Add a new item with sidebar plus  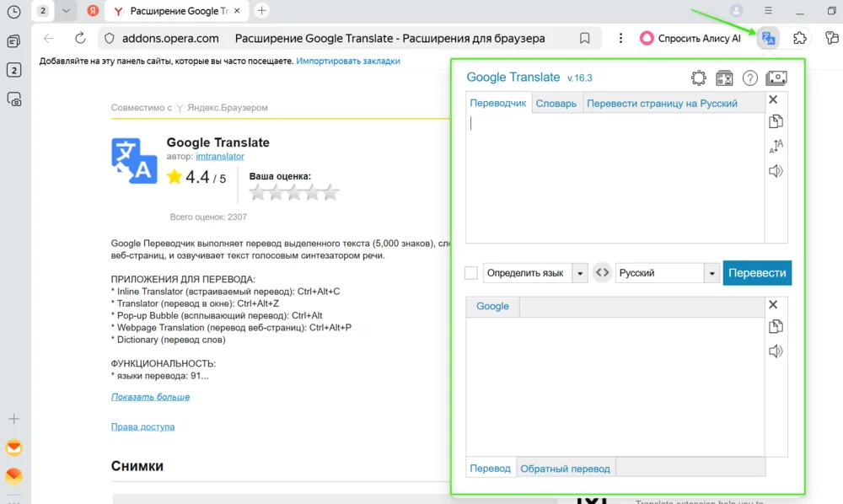coord(14,419)
